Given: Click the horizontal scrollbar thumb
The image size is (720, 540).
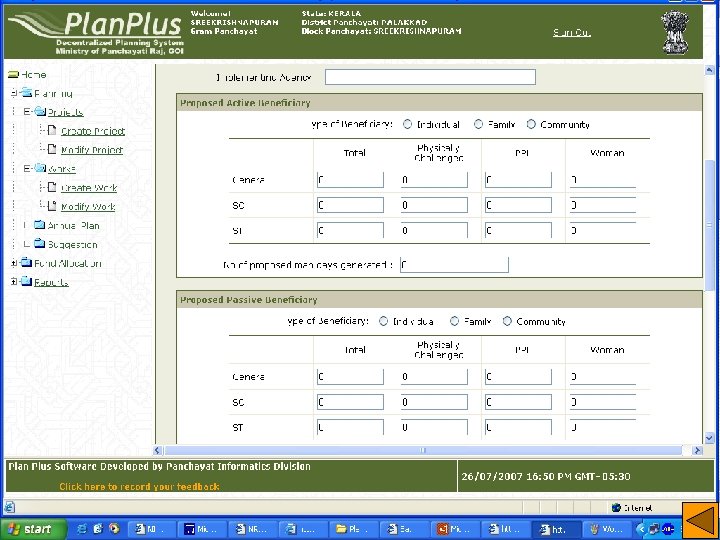Looking at the screenshot, I should coord(423,450).
